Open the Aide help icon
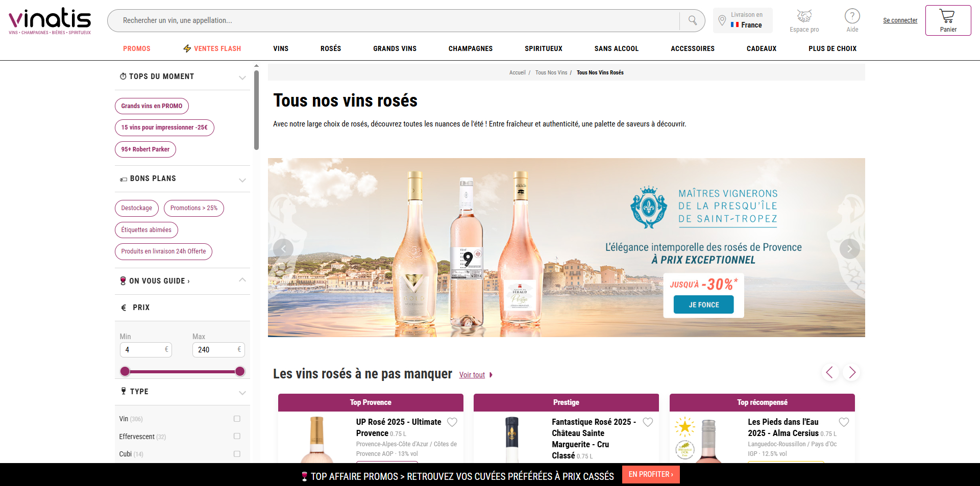Viewport: 980px width, 486px height. (x=852, y=16)
